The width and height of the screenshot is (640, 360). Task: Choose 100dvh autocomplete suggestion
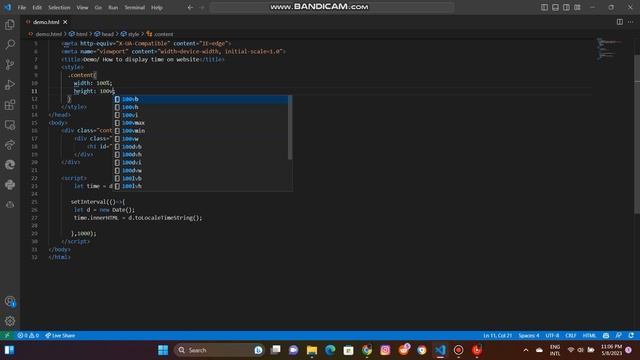tap(200, 154)
